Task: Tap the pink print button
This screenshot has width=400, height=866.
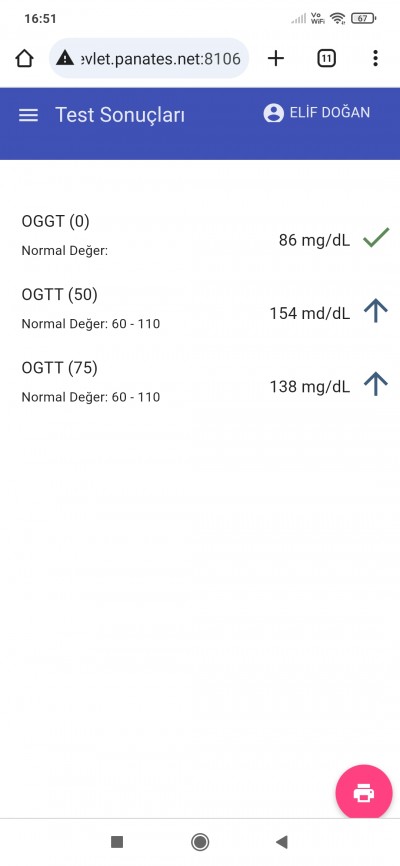Action: click(x=364, y=793)
